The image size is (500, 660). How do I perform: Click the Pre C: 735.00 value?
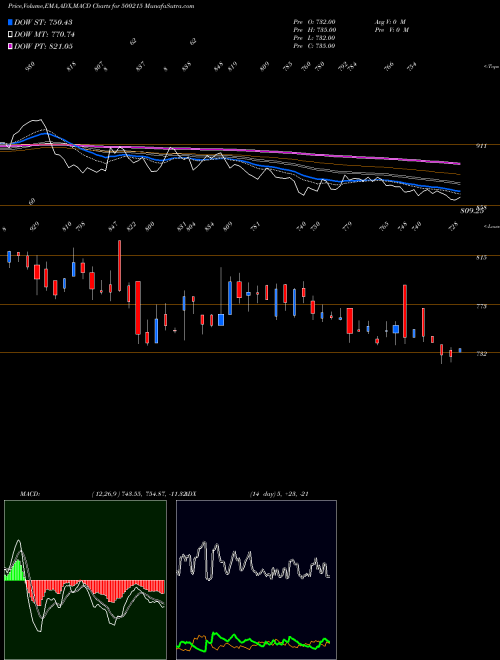(x=314, y=46)
